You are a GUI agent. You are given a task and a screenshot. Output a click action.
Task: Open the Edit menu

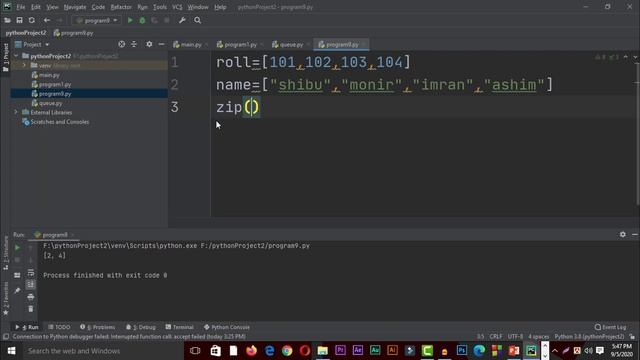(36, 7)
